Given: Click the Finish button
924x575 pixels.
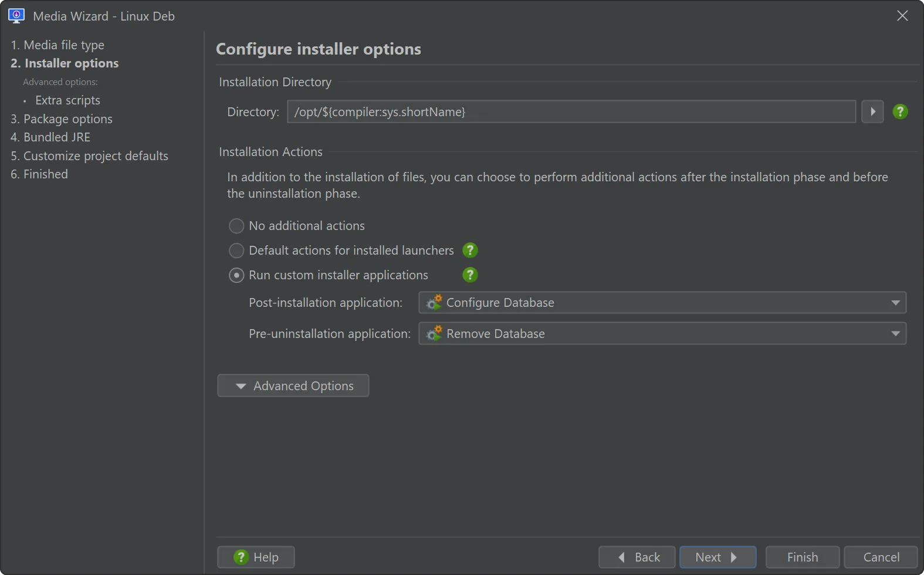Looking at the screenshot, I should point(803,557).
